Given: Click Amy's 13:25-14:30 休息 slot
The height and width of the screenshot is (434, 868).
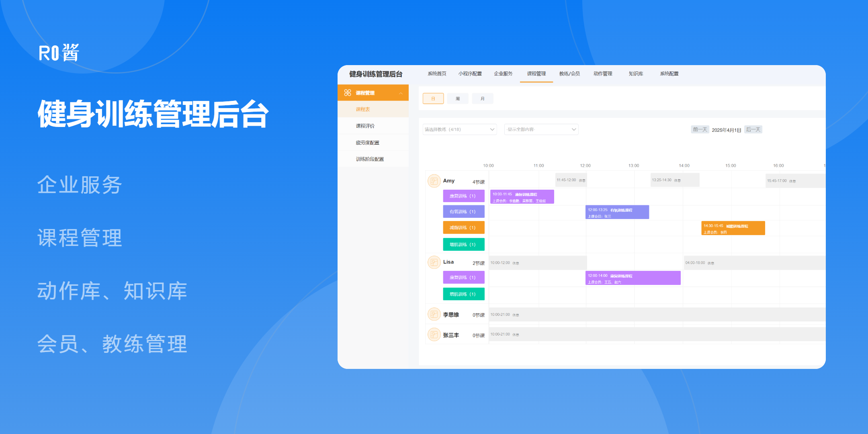Looking at the screenshot, I should click(675, 180).
